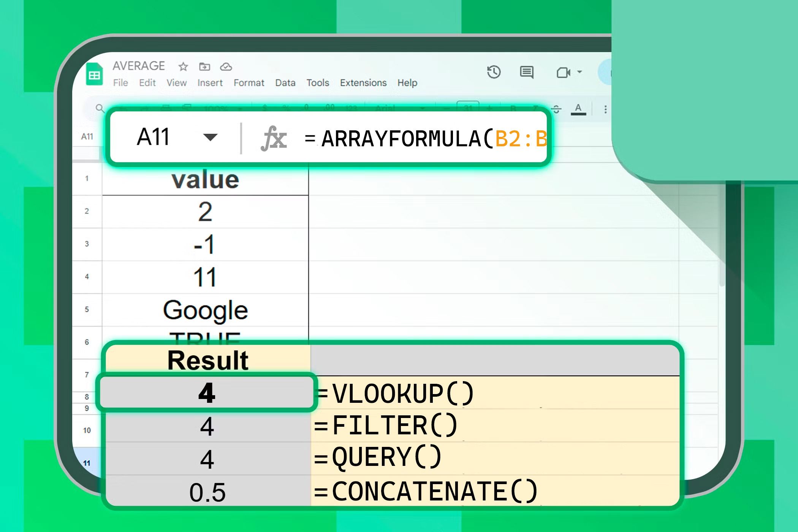The width and height of the screenshot is (798, 532).
Task: Select the cell containing Google
Action: point(205,310)
